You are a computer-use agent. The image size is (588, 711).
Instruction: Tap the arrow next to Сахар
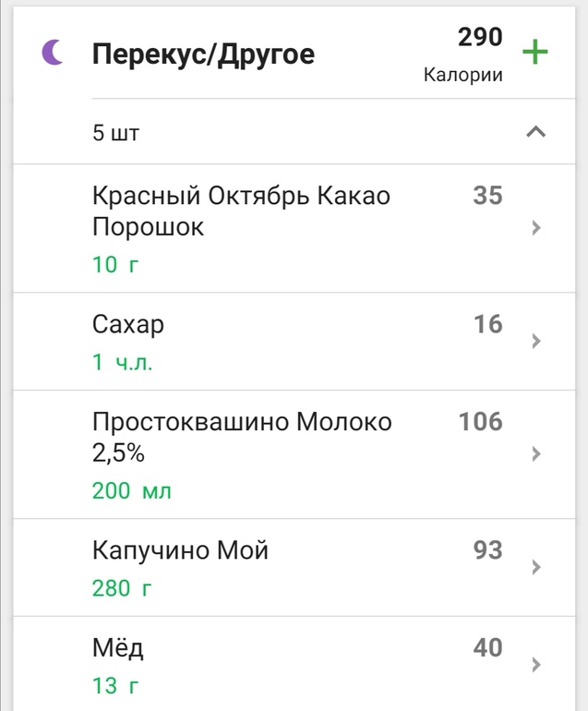tap(536, 342)
